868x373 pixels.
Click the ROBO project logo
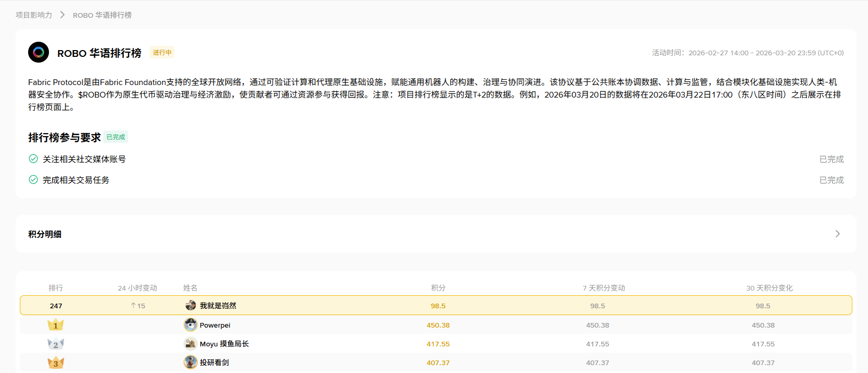(39, 52)
